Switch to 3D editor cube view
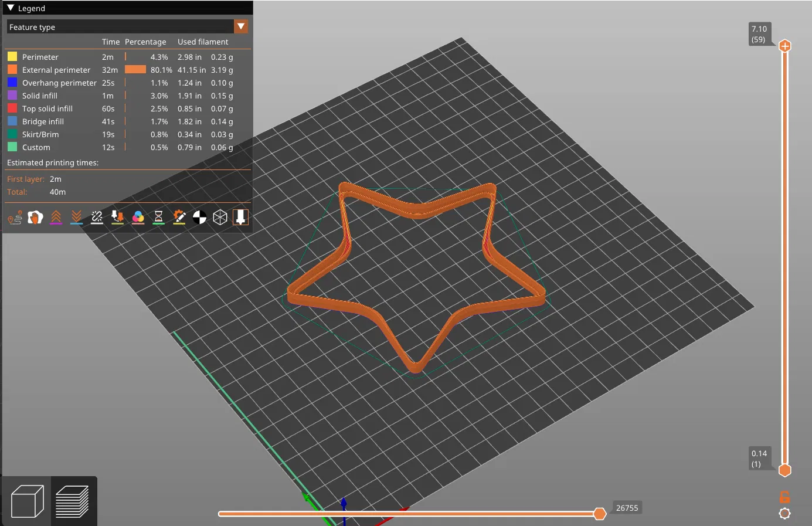812x526 pixels. click(x=27, y=501)
